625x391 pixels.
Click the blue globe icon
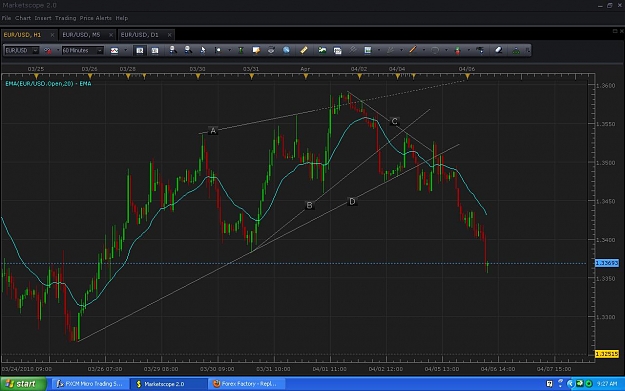pyautogui.click(x=286, y=50)
